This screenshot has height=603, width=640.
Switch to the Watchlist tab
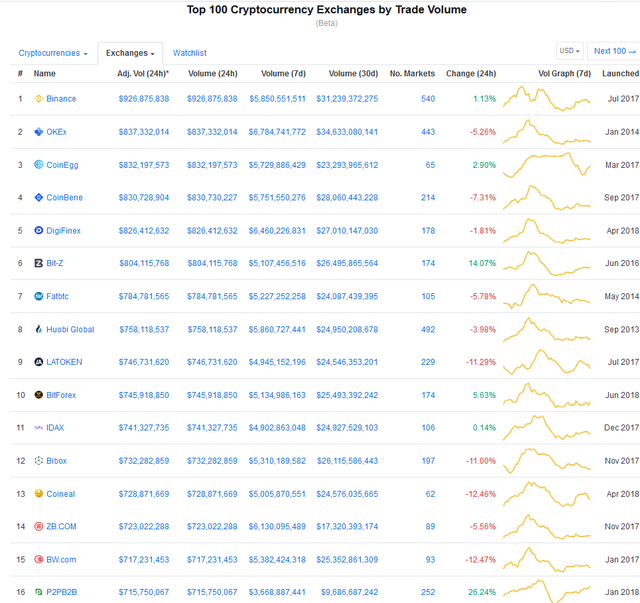(x=190, y=53)
